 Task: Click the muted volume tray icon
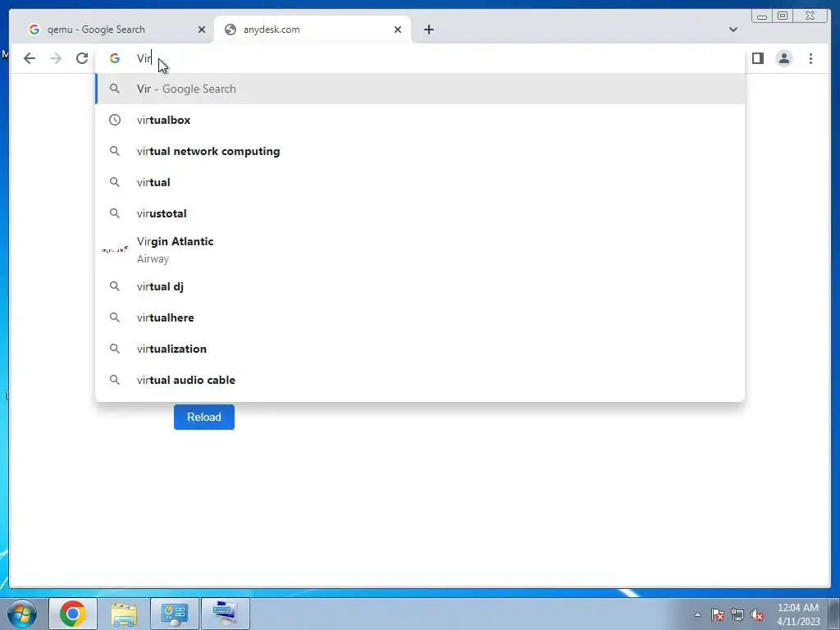[757, 615]
